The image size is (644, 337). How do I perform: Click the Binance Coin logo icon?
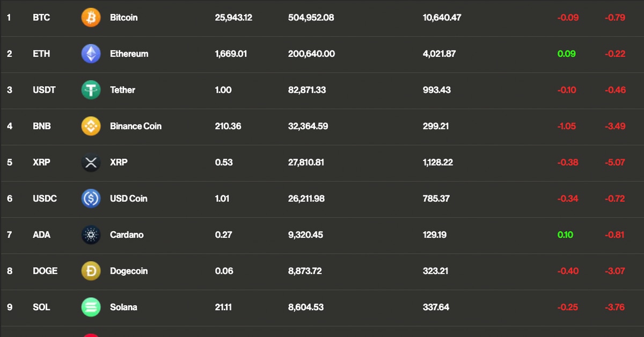pos(91,126)
